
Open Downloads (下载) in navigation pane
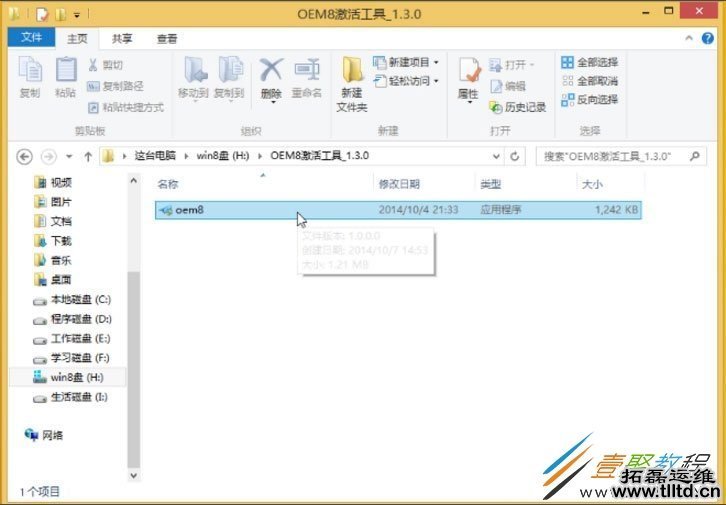[53, 241]
